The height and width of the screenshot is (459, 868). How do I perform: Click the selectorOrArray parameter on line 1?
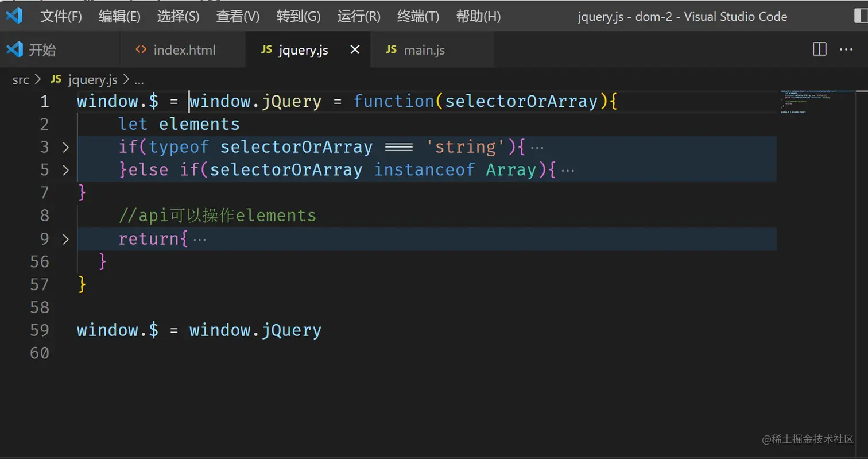(x=521, y=102)
